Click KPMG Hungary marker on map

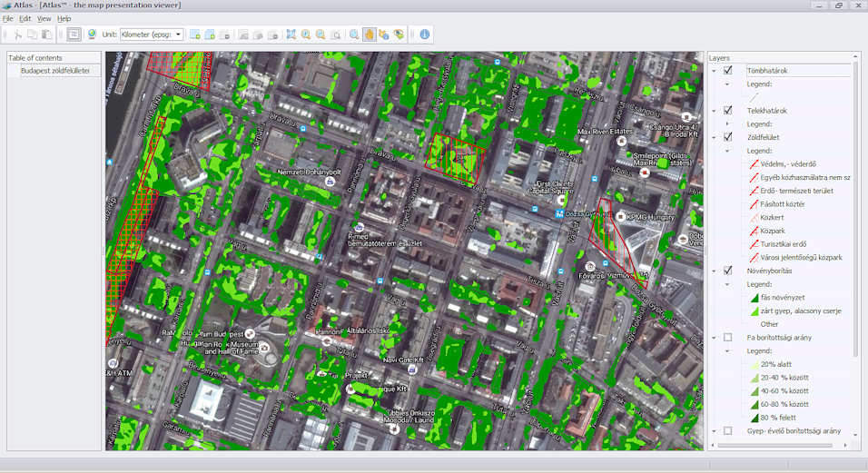tap(620, 217)
